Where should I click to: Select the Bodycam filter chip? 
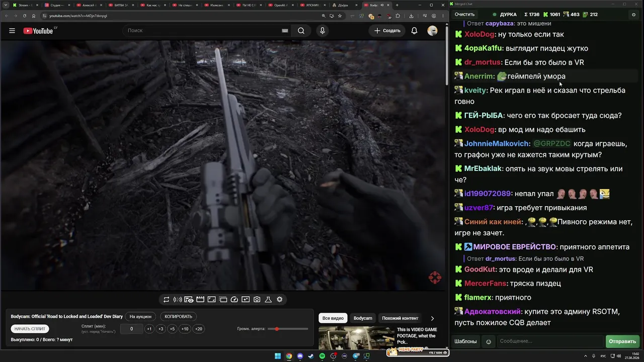pos(363,318)
